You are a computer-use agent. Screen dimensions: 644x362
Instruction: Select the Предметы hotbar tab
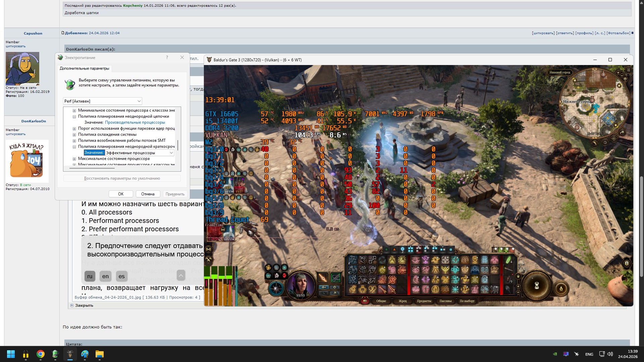424,301
